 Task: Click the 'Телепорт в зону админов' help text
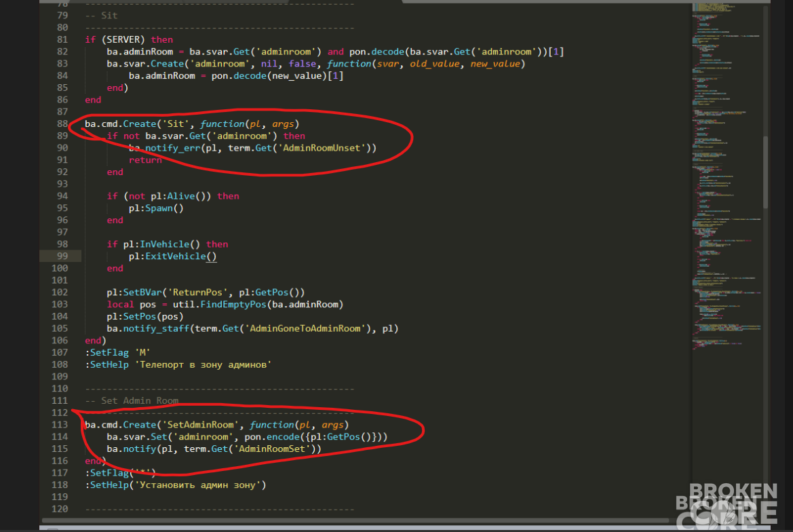click(x=203, y=364)
